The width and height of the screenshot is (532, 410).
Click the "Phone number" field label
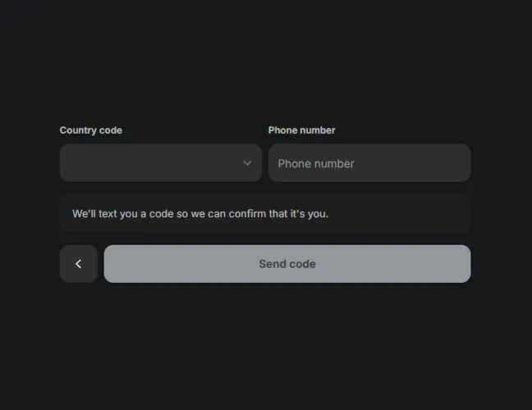302,130
